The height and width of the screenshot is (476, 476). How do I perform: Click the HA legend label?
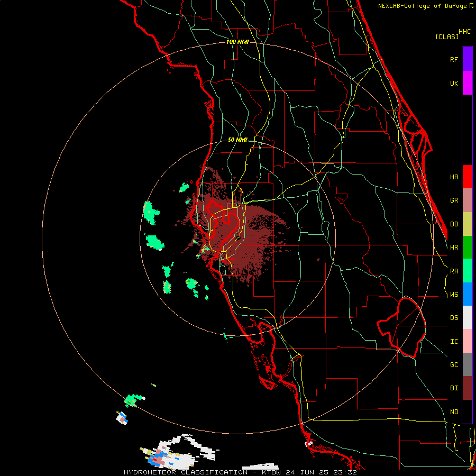pyautogui.click(x=454, y=177)
